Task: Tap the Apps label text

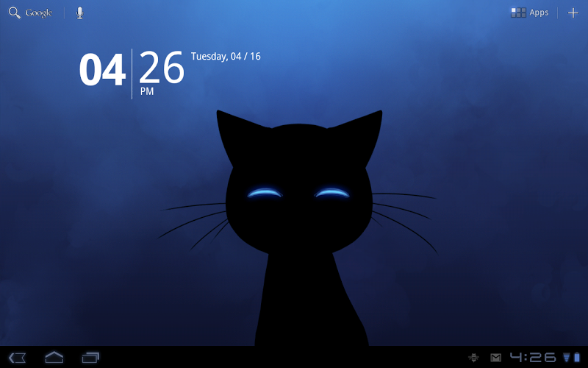Action: 539,13
